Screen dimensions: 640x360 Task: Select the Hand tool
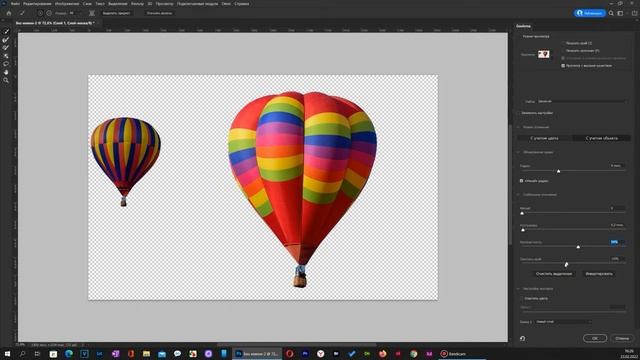pyautogui.click(x=6, y=72)
